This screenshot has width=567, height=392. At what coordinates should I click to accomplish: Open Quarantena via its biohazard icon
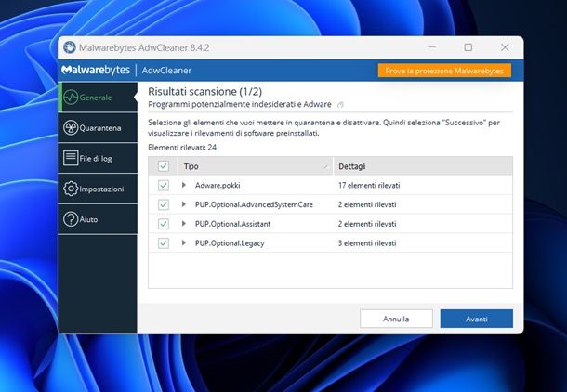(x=70, y=127)
